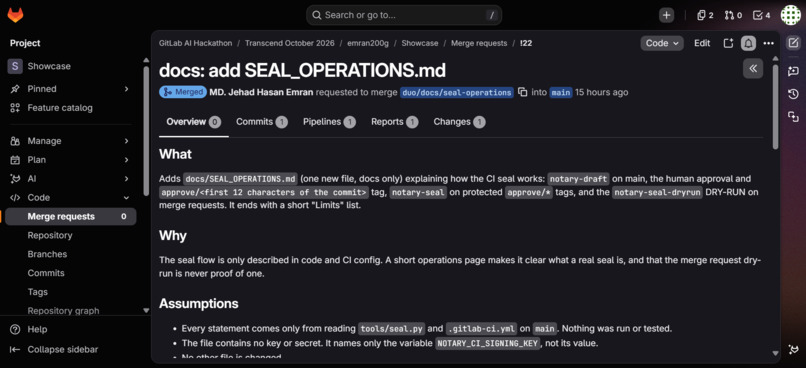Open the main target branch link
The height and width of the screenshot is (368, 806).
(560, 93)
